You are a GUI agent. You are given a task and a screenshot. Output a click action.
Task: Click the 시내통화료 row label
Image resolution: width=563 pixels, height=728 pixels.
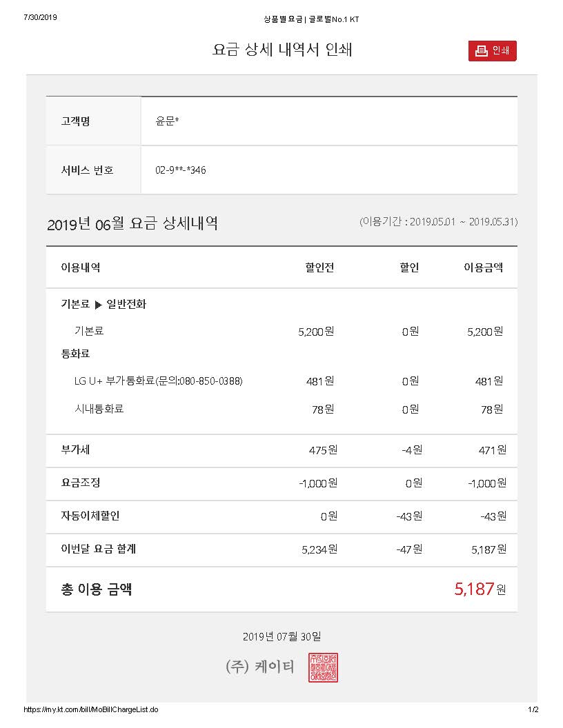[x=99, y=409]
